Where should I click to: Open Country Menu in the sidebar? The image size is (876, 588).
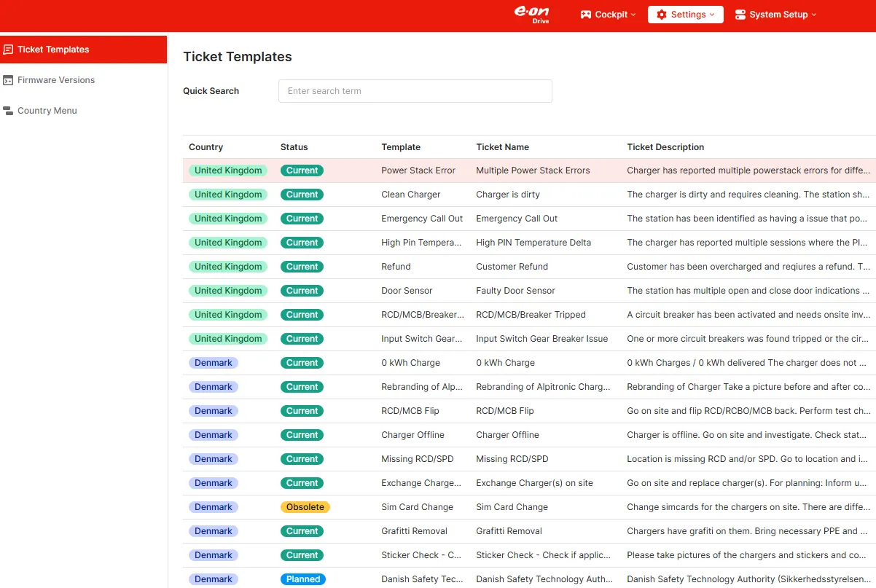[83, 111]
